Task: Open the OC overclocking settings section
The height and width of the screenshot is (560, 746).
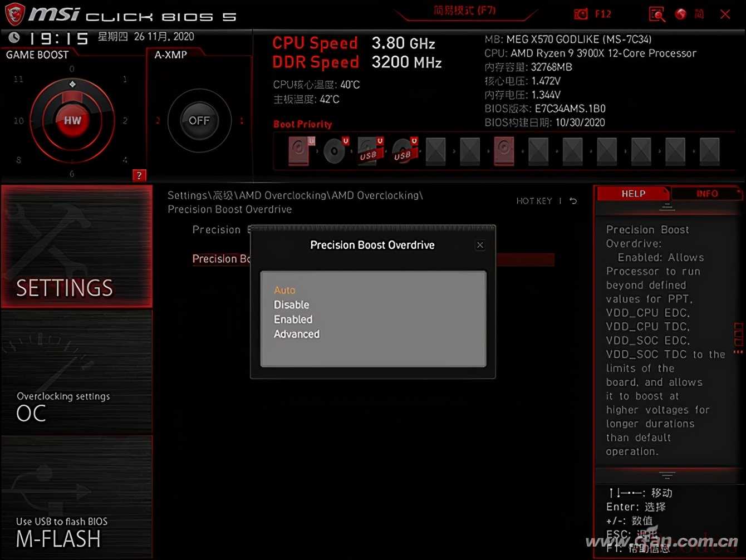Action: coord(77,371)
